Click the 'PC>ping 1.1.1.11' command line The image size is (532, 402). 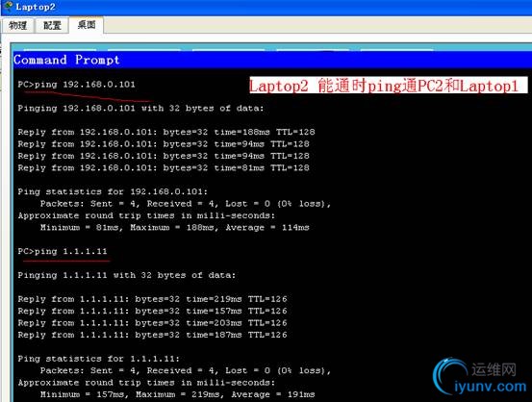point(63,251)
